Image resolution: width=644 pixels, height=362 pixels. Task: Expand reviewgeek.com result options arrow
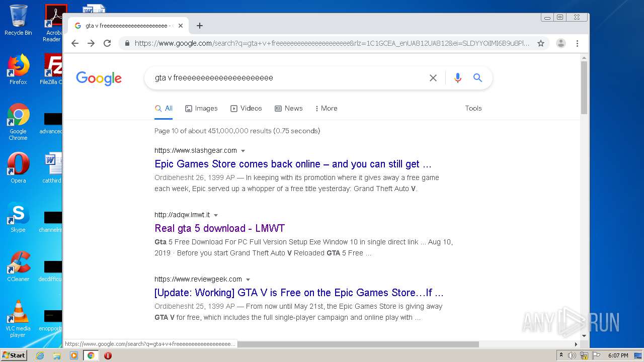(248, 280)
